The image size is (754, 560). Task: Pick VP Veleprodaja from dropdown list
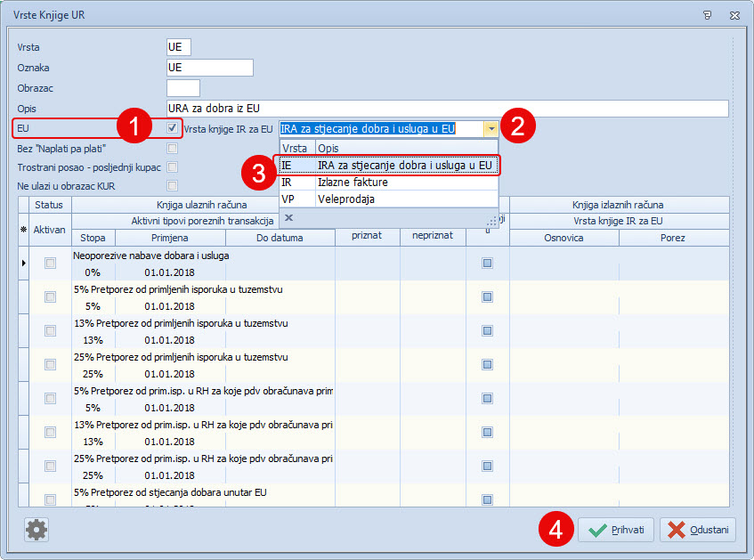(x=387, y=199)
